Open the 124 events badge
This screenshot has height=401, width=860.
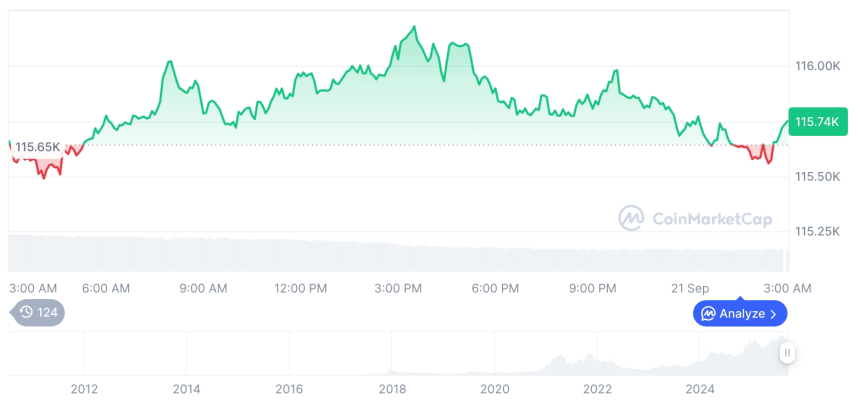click(x=39, y=312)
